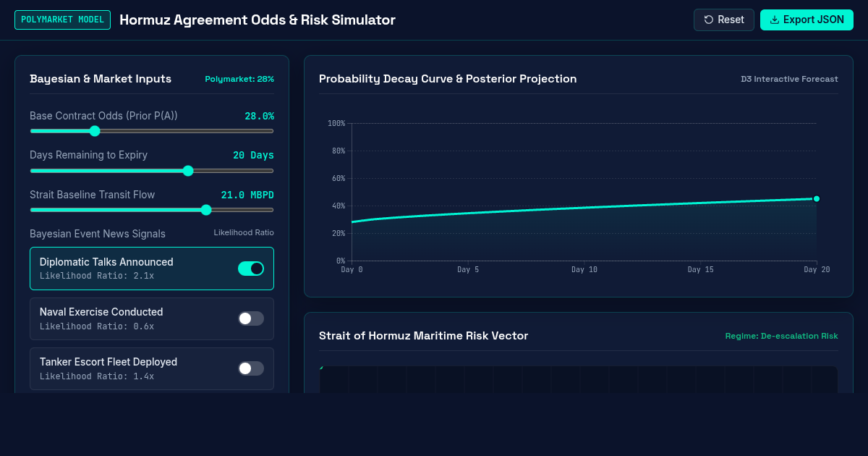This screenshot has width=868, height=456.
Task: Click the Likelihood Ratio: 2.1x text
Action: click(x=97, y=276)
